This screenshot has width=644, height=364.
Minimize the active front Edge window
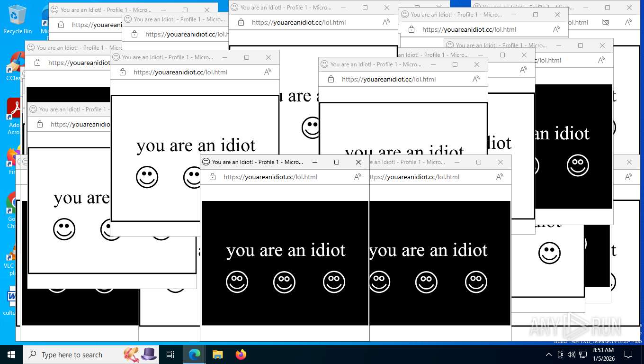pos(315,162)
